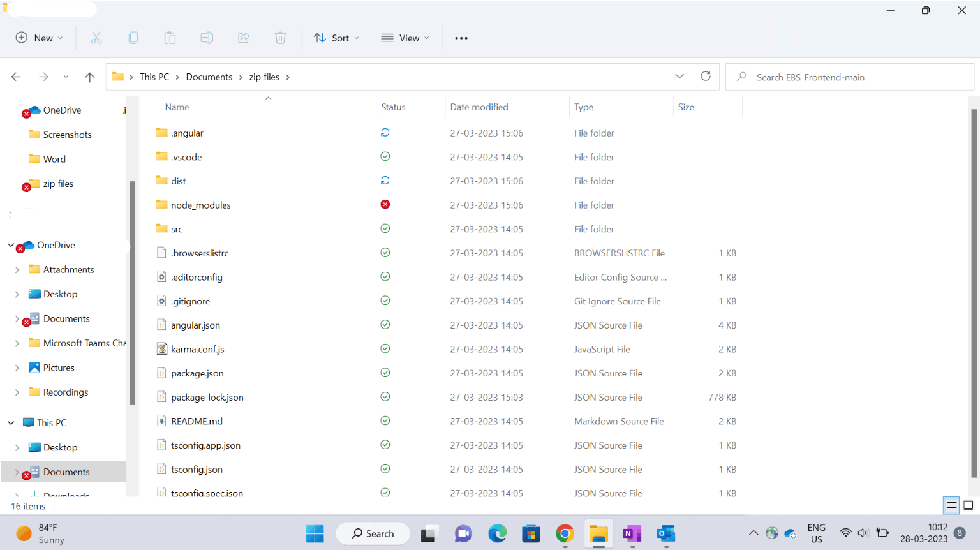Open Google Chrome from the taskbar
This screenshot has height=550, width=980.
click(564, 533)
